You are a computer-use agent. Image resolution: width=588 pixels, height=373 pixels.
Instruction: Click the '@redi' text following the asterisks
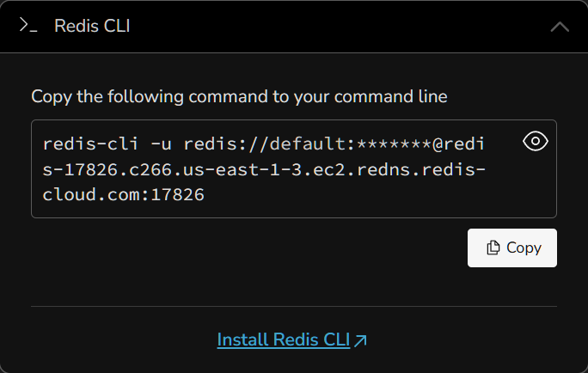click(458, 144)
